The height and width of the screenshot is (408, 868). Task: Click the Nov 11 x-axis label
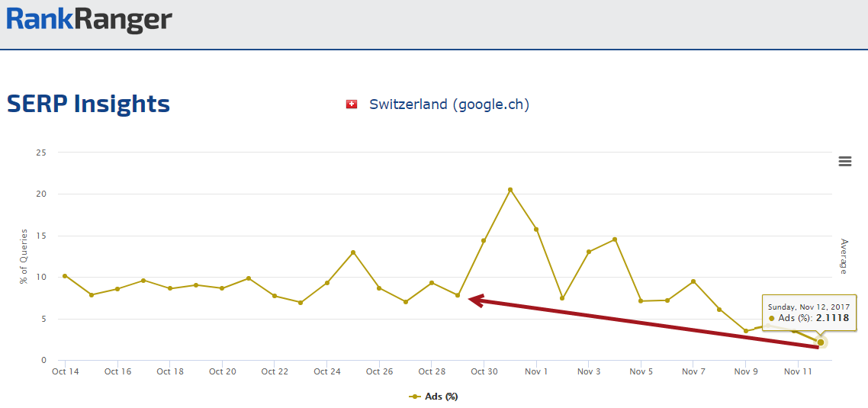coord(798,372)
